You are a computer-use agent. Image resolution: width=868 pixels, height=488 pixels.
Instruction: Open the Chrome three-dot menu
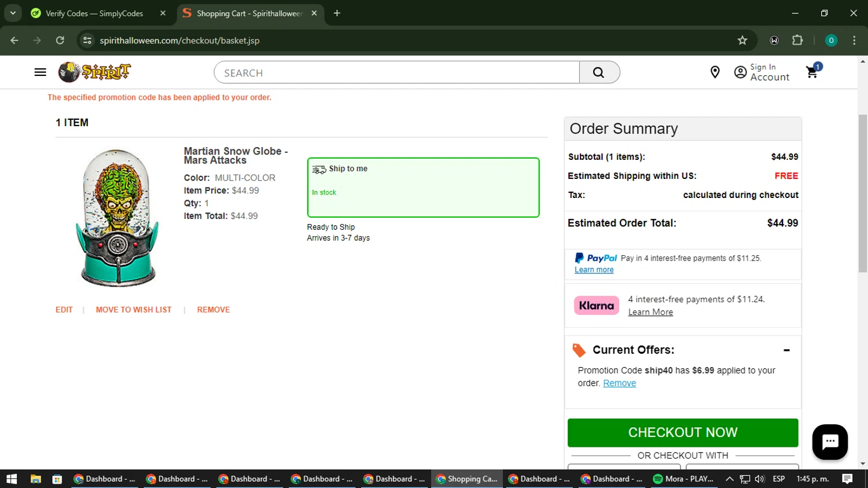tap(854, 41)
